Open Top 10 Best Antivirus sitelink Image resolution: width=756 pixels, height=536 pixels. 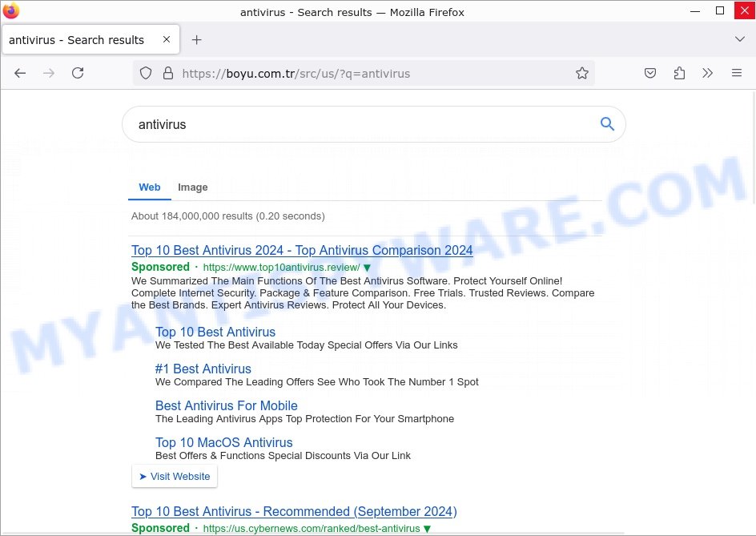(215, 332)
